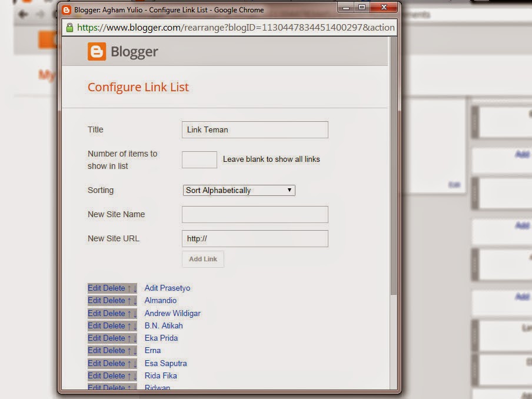Move Almandio up with the up arrow
Screen dimensions: 532x399
coord(129,301)
